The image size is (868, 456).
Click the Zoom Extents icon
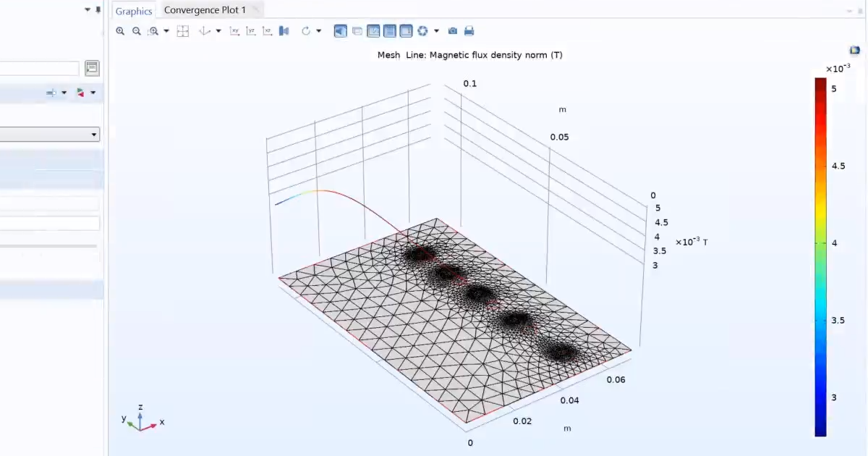182,30
